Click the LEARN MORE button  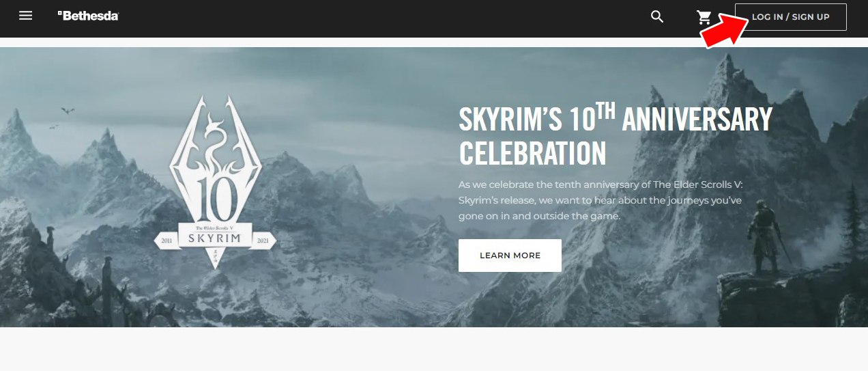[x=510, y=256]
